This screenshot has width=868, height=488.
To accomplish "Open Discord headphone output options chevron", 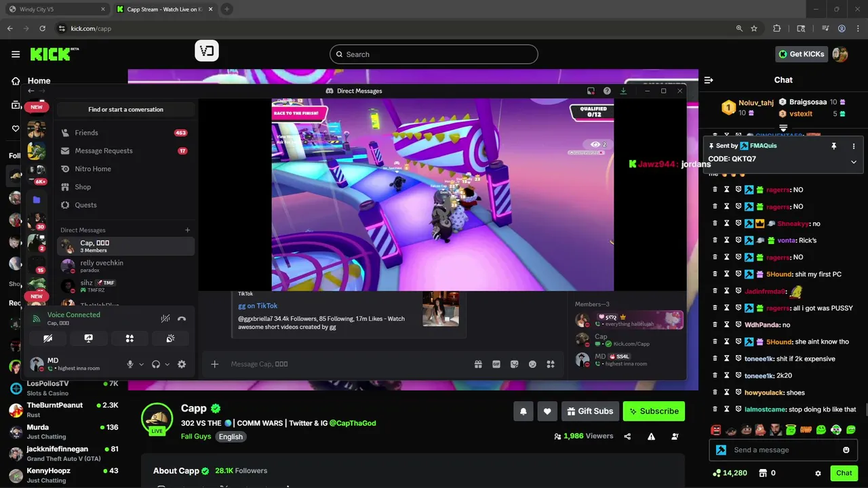I will 167,365.
